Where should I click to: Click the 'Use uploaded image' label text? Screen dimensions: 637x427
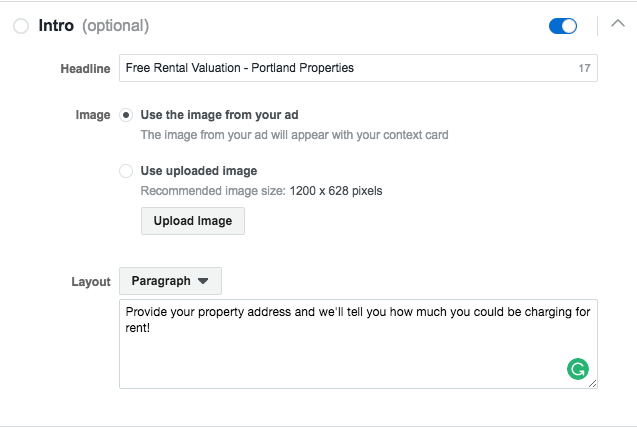tap(199, 171)
